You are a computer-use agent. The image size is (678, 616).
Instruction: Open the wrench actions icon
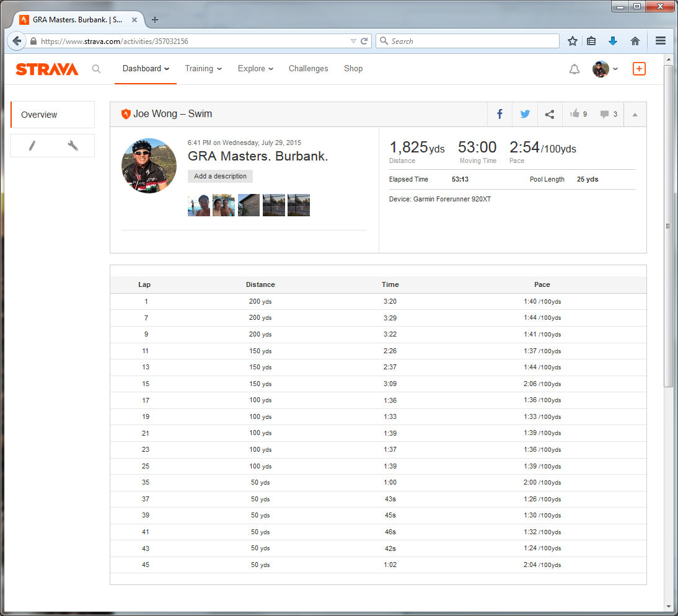pos(73,146)
